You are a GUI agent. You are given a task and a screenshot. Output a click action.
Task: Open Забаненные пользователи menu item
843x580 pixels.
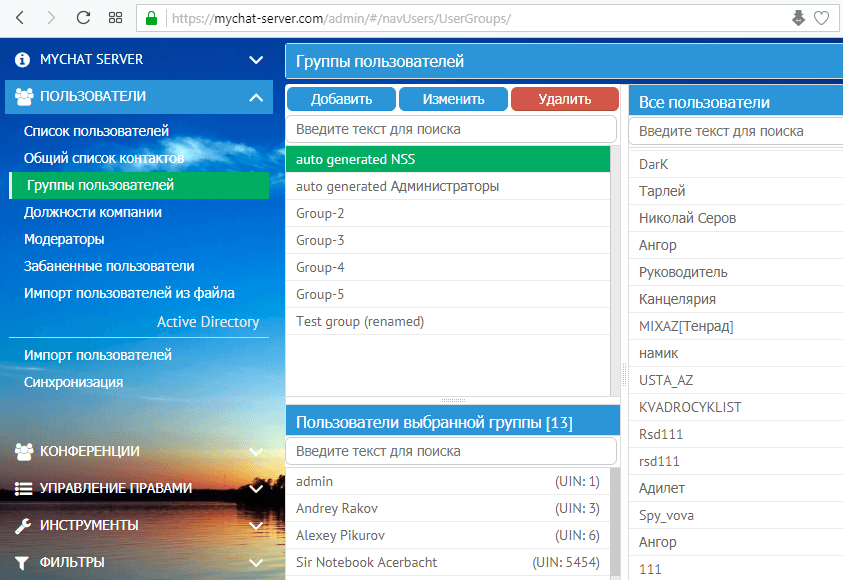109,266
